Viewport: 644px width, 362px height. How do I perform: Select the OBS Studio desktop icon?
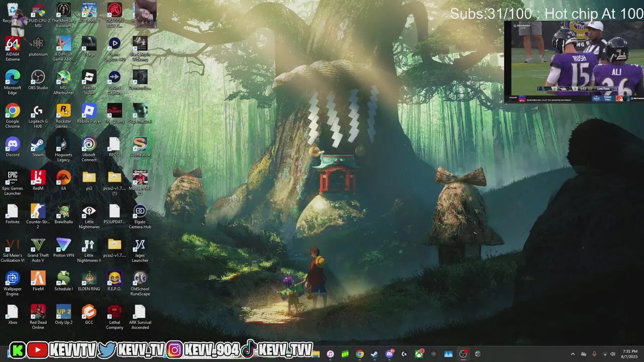pos(38,80)
